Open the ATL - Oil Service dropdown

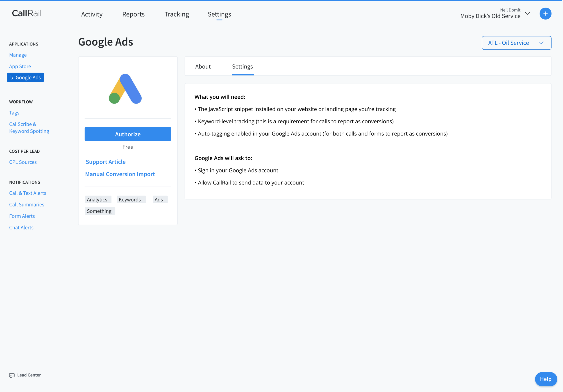coord(516,43)
